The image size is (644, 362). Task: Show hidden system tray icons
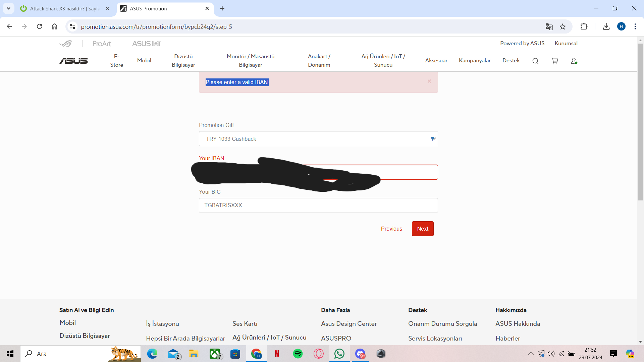[x=531, y=354]
